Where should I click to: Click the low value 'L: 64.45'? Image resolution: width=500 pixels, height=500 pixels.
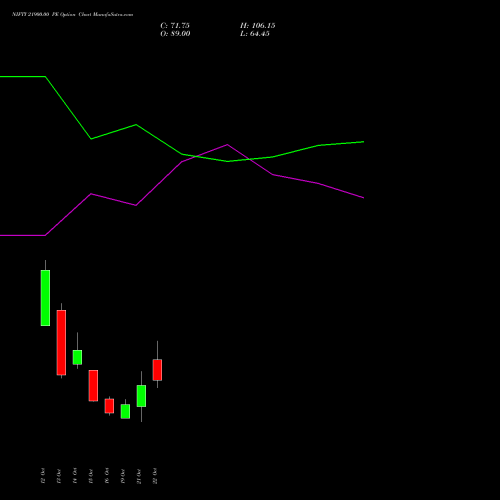[255, 34]
